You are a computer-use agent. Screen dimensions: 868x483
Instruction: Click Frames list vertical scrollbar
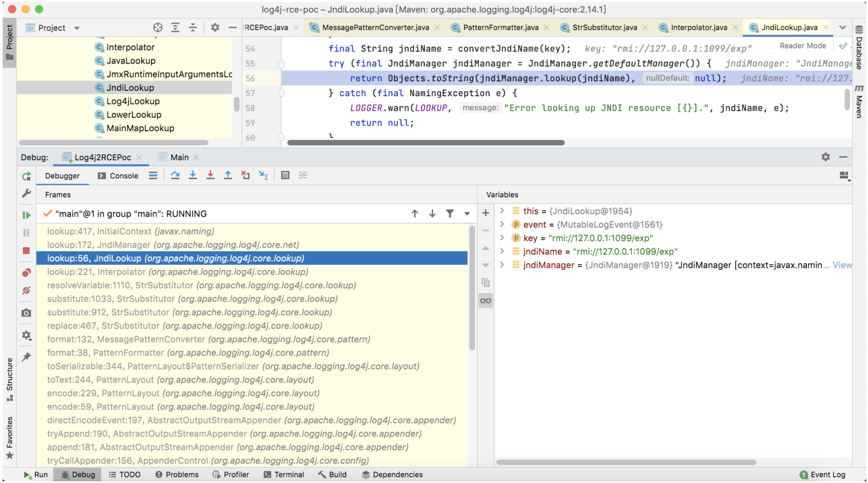[x=472, y=287]
